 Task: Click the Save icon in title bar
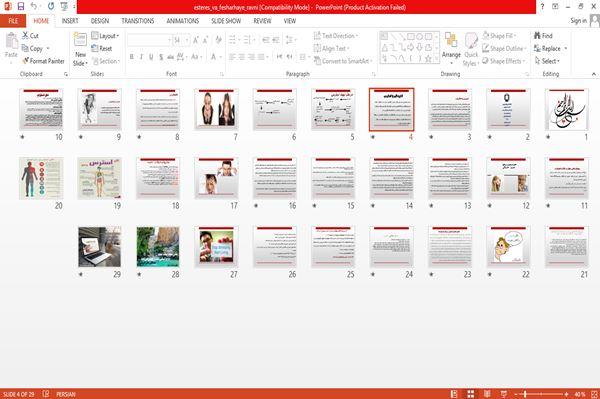(21, 7)
